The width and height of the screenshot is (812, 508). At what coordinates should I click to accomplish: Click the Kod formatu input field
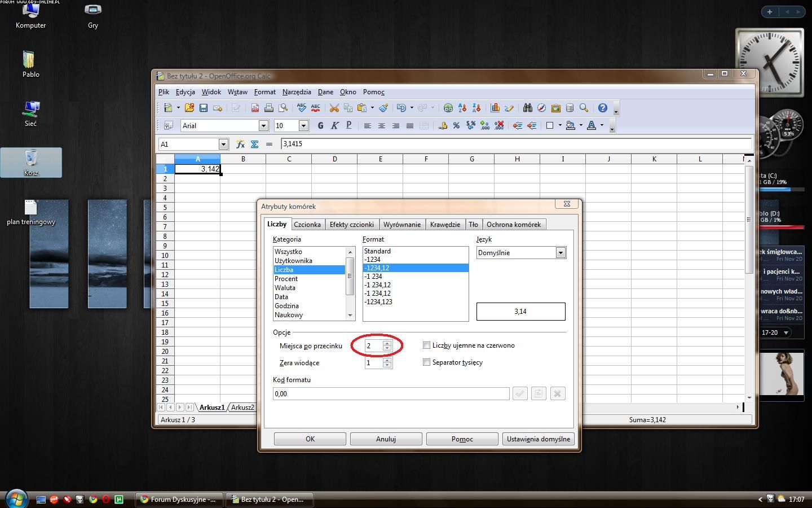point(391,394)
